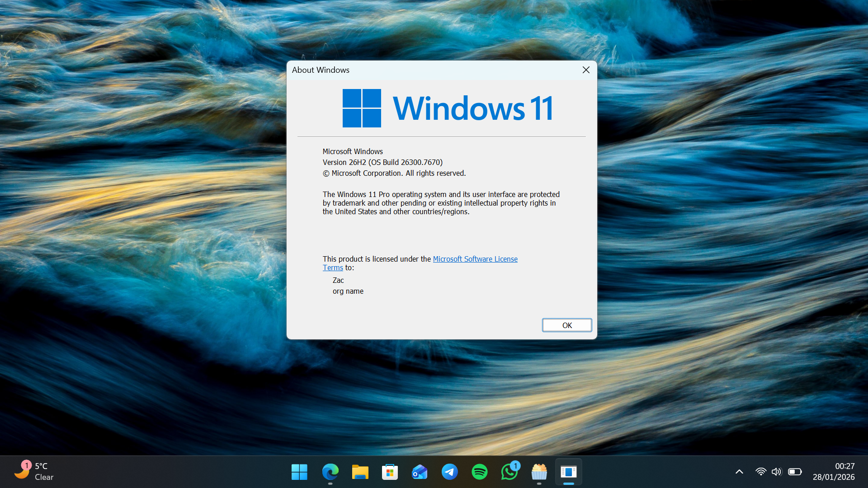Launch Outlook from the taskbar

click(x=420, y=471)
